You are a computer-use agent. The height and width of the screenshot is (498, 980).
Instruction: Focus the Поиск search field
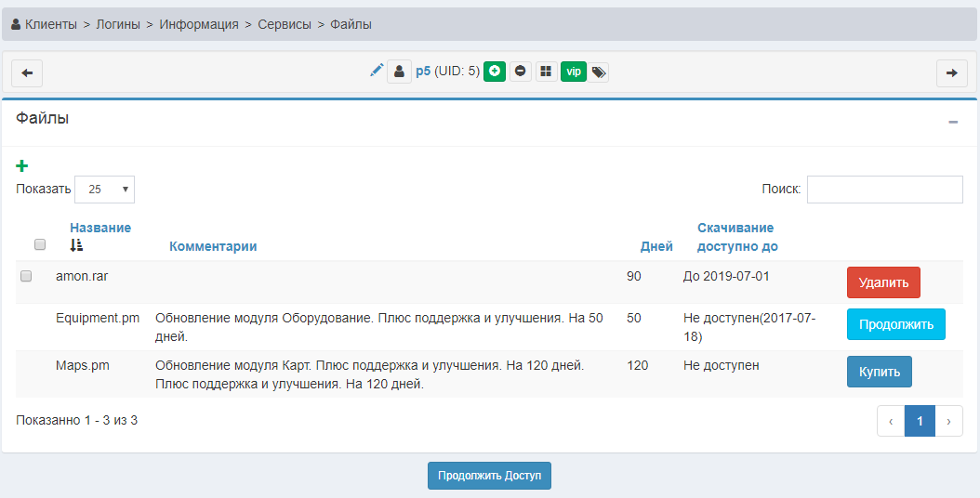point(884,189)
